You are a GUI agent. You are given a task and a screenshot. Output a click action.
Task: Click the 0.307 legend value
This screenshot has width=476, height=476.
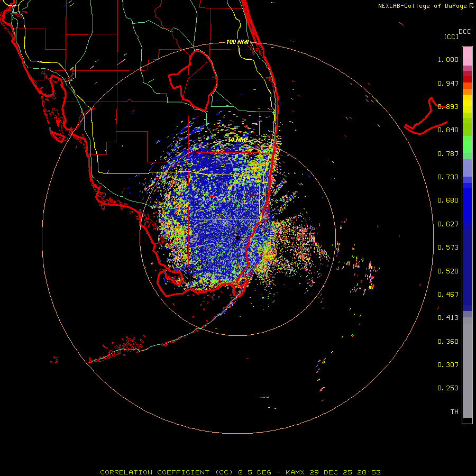coord(448,365)
